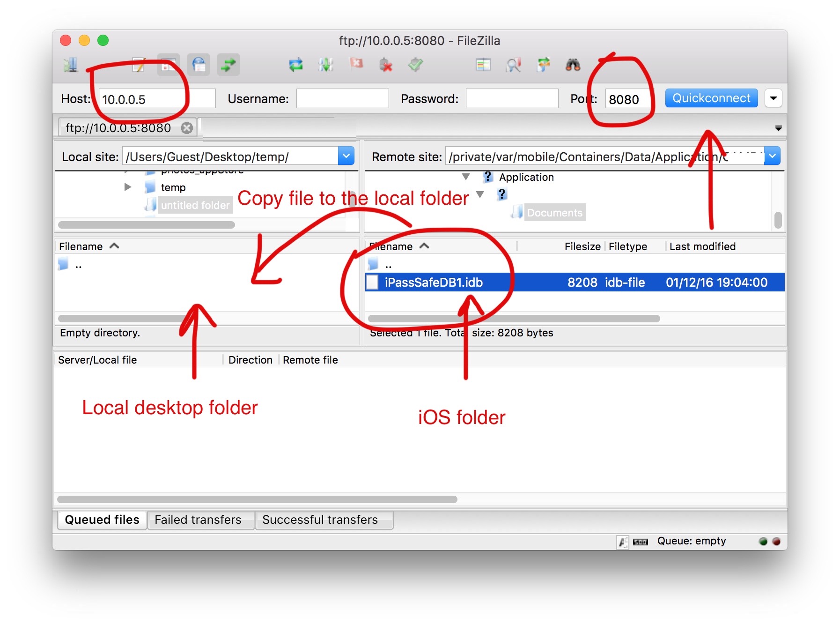Toggle directory comparison
This screenshot has width=840, height=625.
(513, 65)
